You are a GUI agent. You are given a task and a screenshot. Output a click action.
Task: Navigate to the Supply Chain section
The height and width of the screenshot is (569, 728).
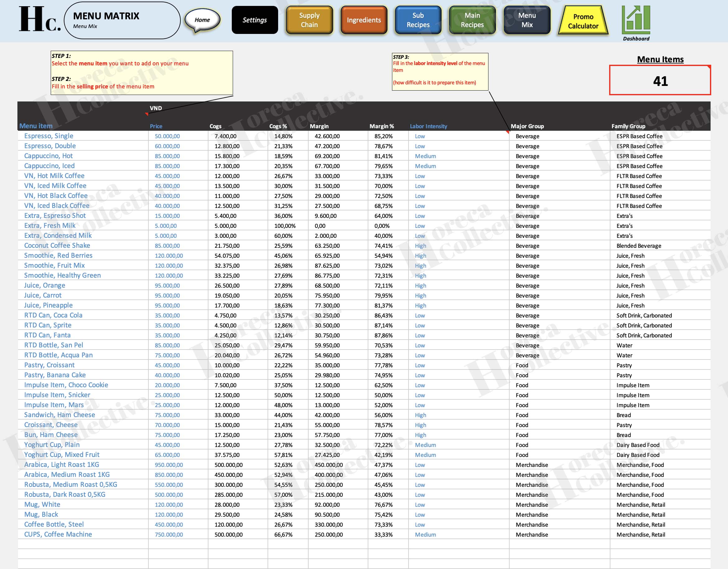coord(309,20)
